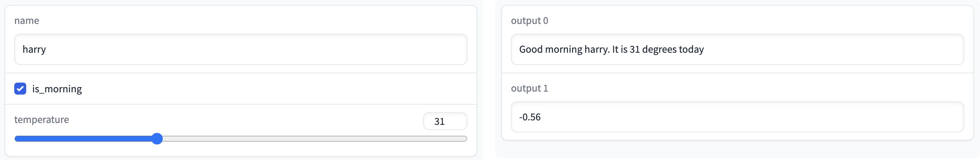This screenshot has width=980, height=160.
Task: Click the word harry in name field
Action: pos(34,49)
